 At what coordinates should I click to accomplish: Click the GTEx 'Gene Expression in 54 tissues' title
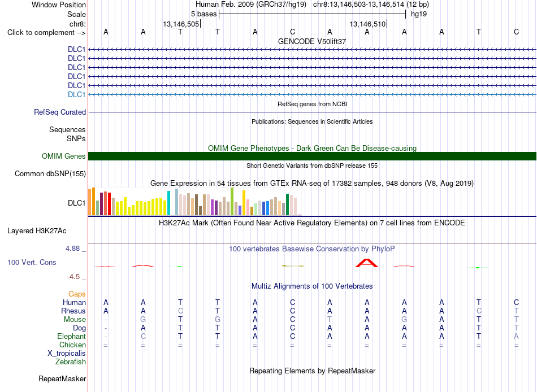pos(312,183)
